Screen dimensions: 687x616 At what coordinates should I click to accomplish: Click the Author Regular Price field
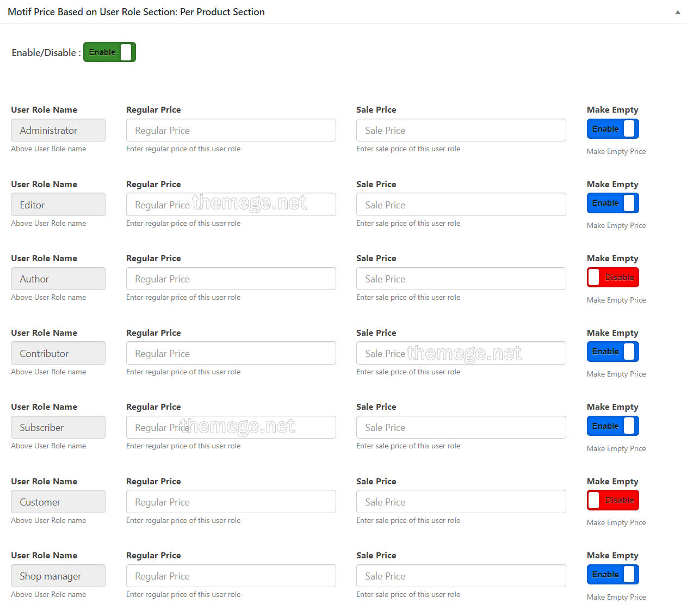coord(231,279)
